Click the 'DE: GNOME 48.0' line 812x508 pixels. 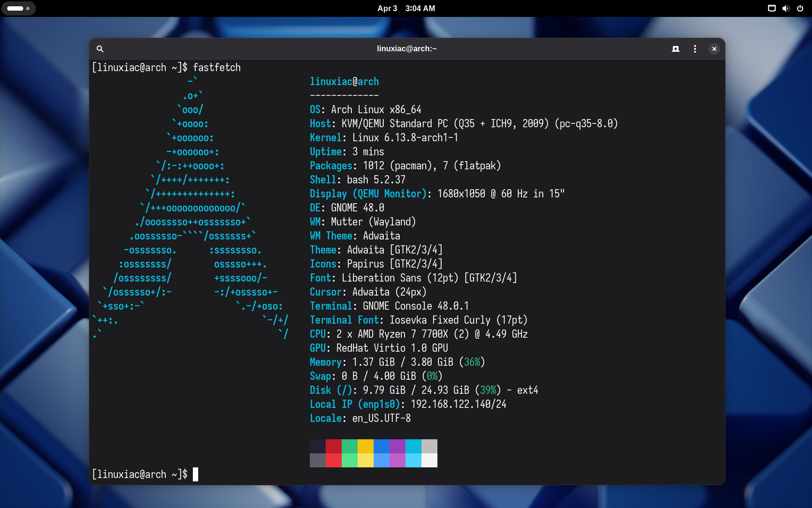[x=347, y=208]
